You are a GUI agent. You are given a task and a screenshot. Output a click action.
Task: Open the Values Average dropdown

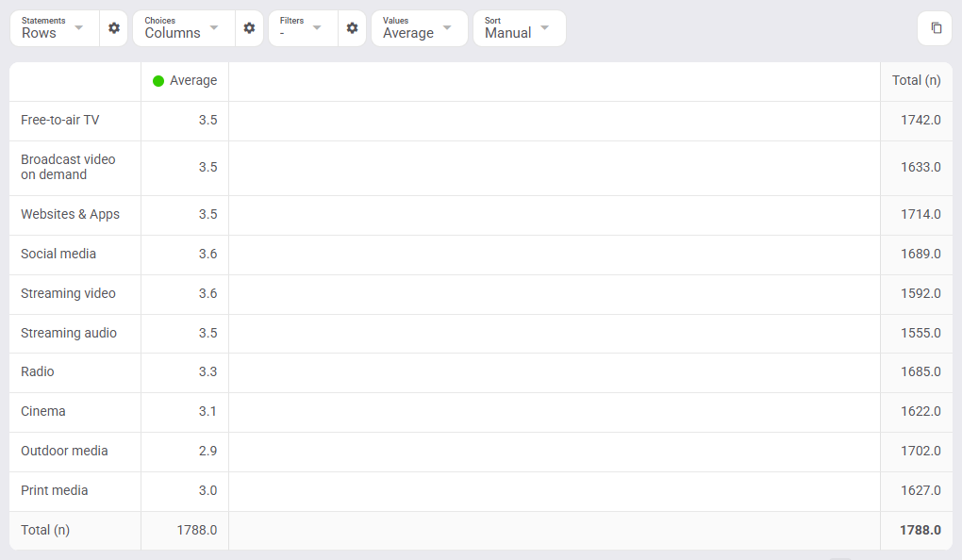click(420, 28)
